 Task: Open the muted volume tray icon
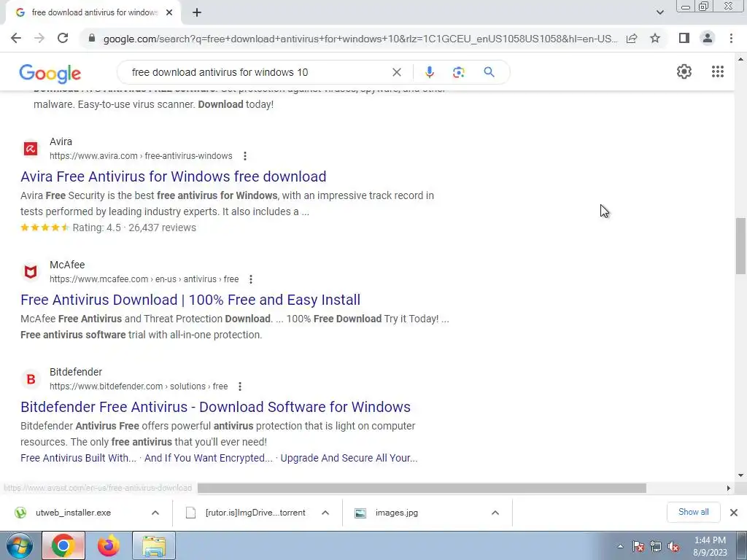(673, 546)
